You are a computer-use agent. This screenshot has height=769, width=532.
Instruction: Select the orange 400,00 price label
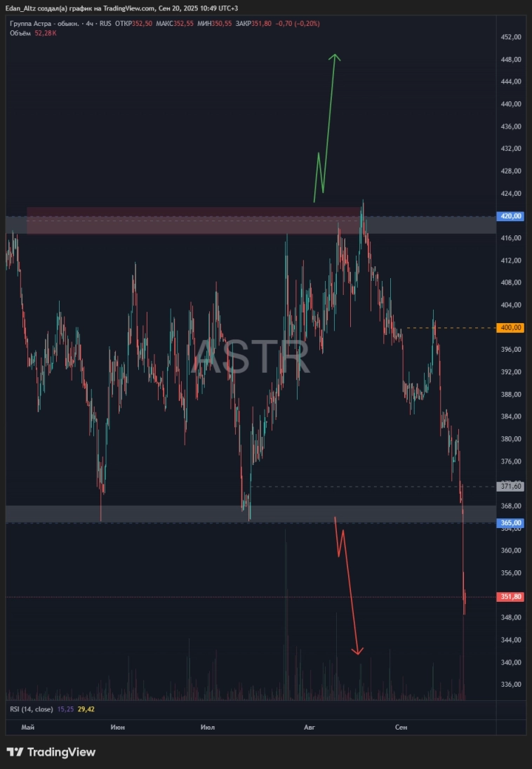point(510,327)
